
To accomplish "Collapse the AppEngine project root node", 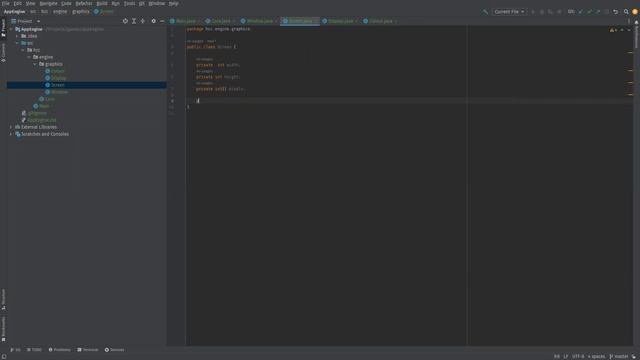I will coord(11,29).
